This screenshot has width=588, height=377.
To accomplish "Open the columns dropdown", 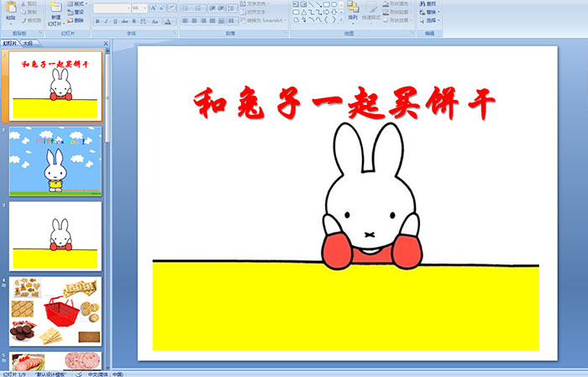I will (x=233, y=21).
